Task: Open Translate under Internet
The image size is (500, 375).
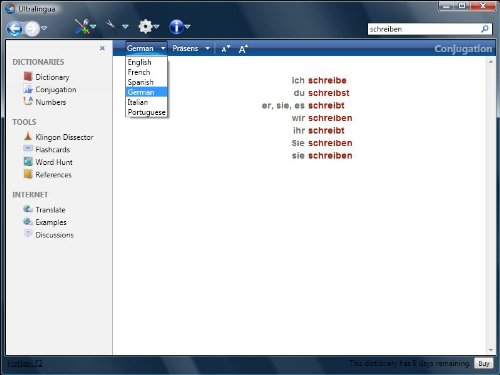Action: pos(50,210)
